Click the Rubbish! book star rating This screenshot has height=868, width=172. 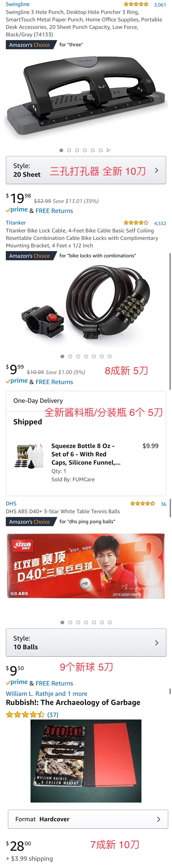(x=25, y=715)
